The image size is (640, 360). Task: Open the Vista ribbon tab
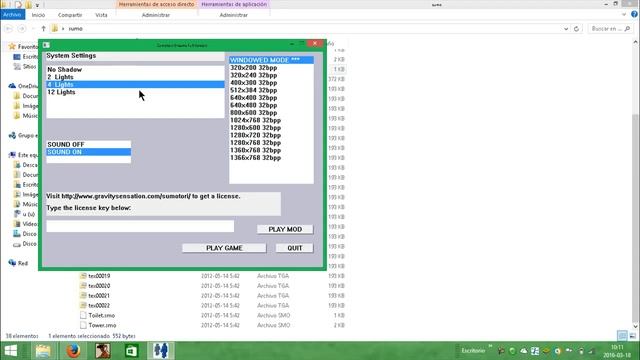tap(101, 15)
